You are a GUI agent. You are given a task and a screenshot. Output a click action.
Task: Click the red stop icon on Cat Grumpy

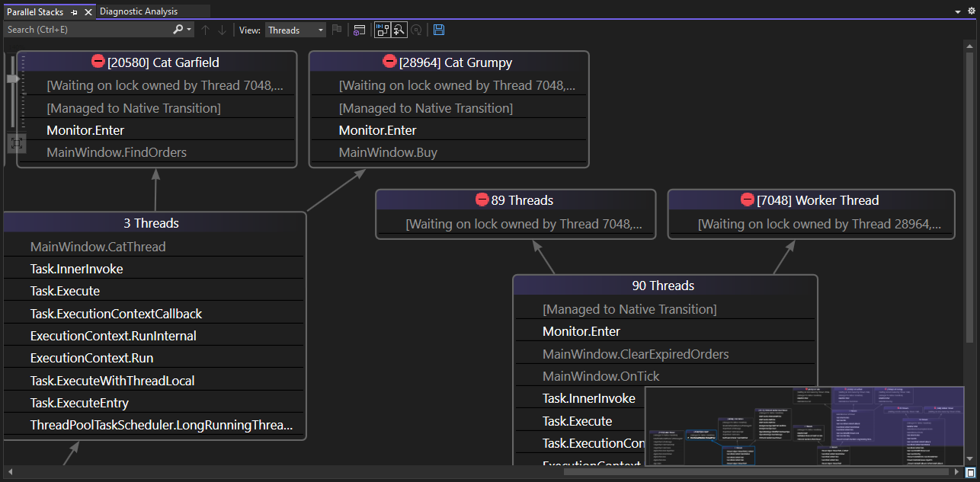pos(390,62)
